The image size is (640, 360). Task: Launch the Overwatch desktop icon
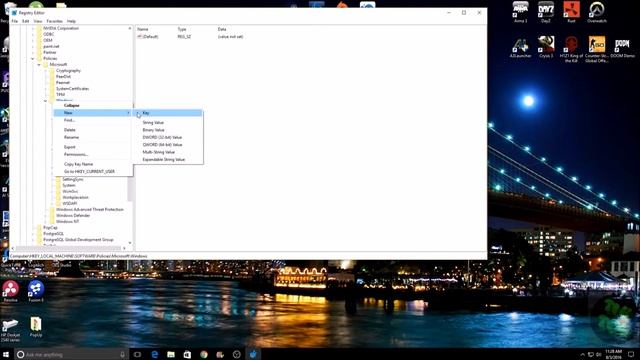pos(597,12)
